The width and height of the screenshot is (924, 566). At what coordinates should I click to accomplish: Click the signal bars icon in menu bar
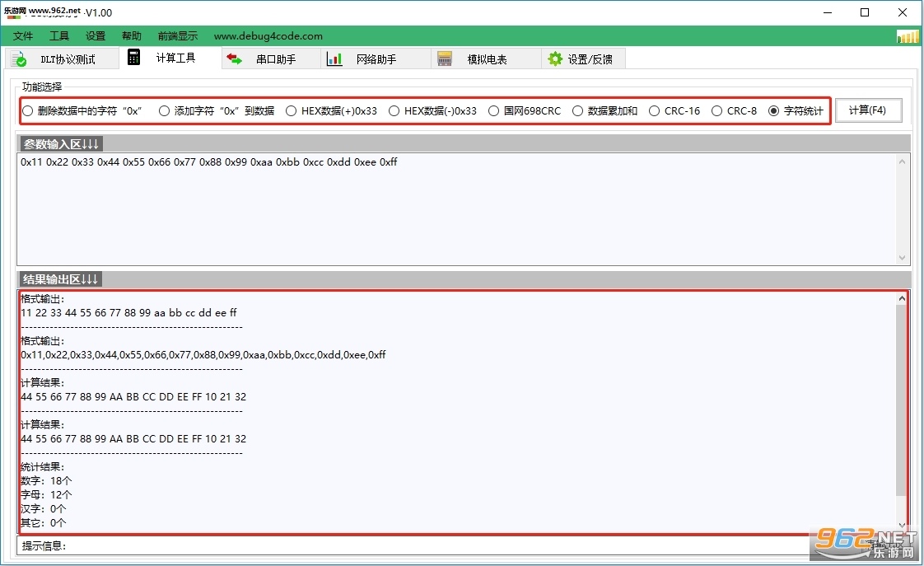pos(908,36)
